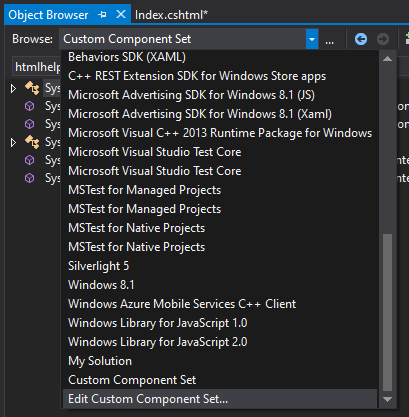Select the first Microsoft Visual Studio Test Core
Image resolution: width=409 pixels, height=417 pixels.
pos(220,152)
